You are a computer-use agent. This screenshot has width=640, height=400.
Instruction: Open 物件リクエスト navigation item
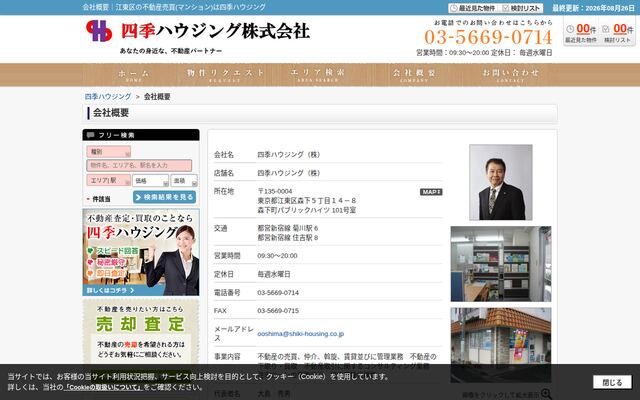tap(225, 75)
